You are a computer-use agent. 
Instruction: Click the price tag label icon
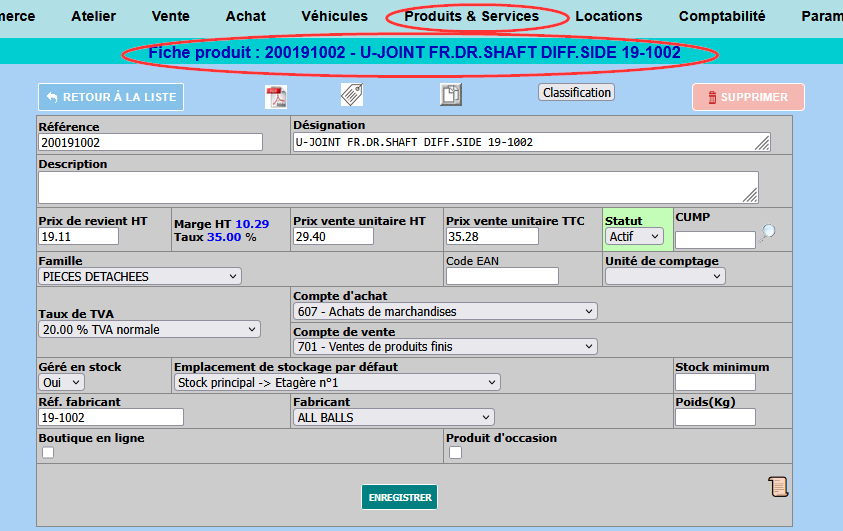(352, 95)
